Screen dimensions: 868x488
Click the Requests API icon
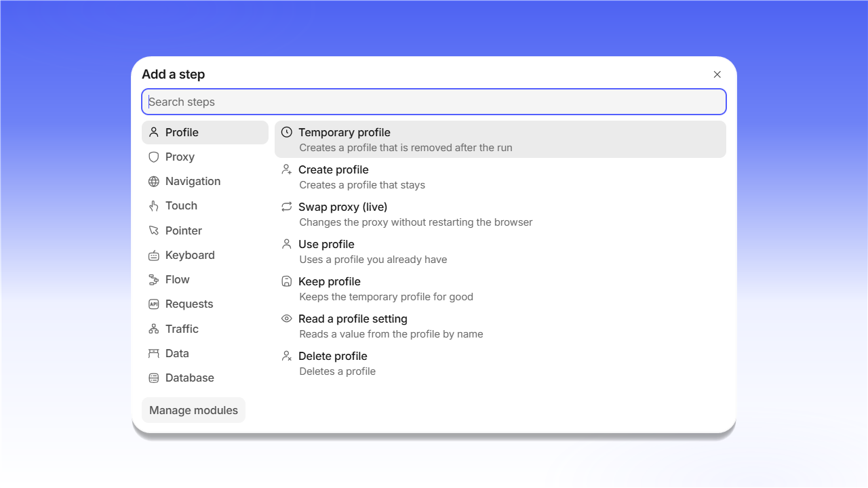(153, 304)
